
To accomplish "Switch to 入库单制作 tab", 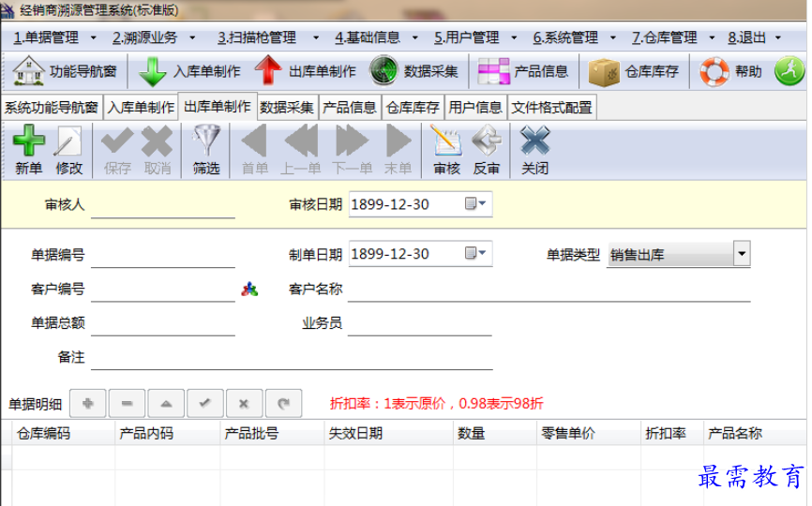I will coord(141,107).
